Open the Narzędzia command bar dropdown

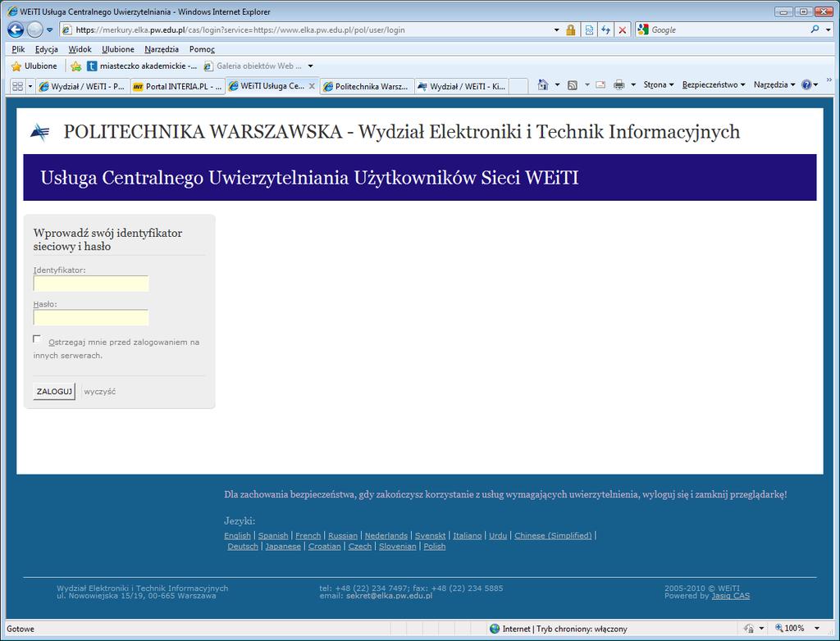[x=774, y=84]
